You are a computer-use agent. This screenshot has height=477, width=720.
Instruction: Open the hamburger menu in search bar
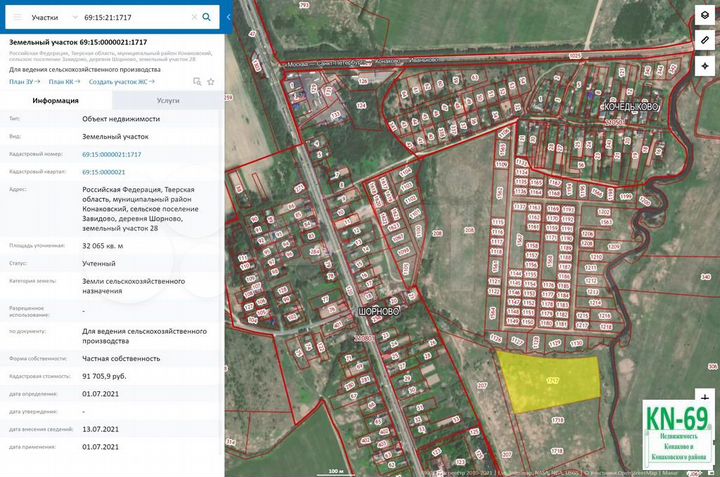[x=17, y=17]
